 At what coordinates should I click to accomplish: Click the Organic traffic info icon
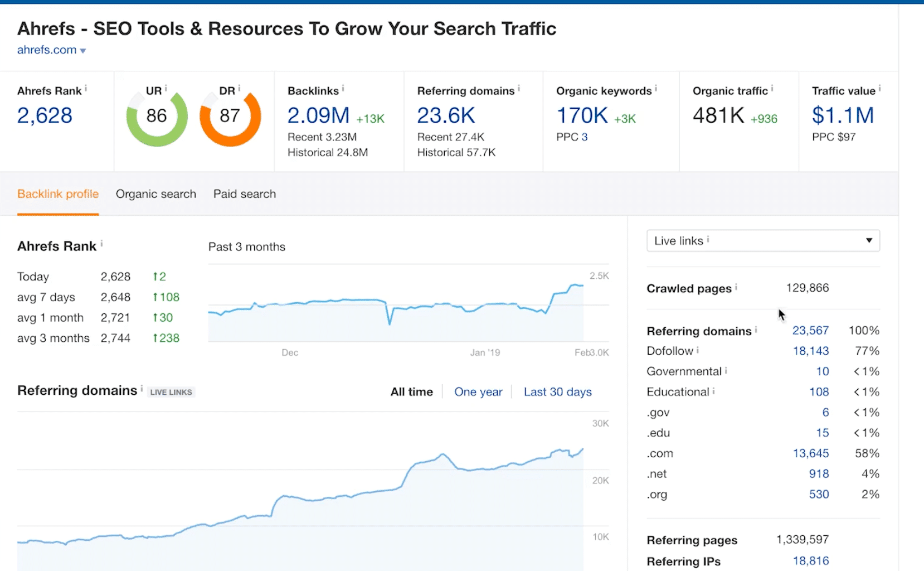click(x=772, y=88)
